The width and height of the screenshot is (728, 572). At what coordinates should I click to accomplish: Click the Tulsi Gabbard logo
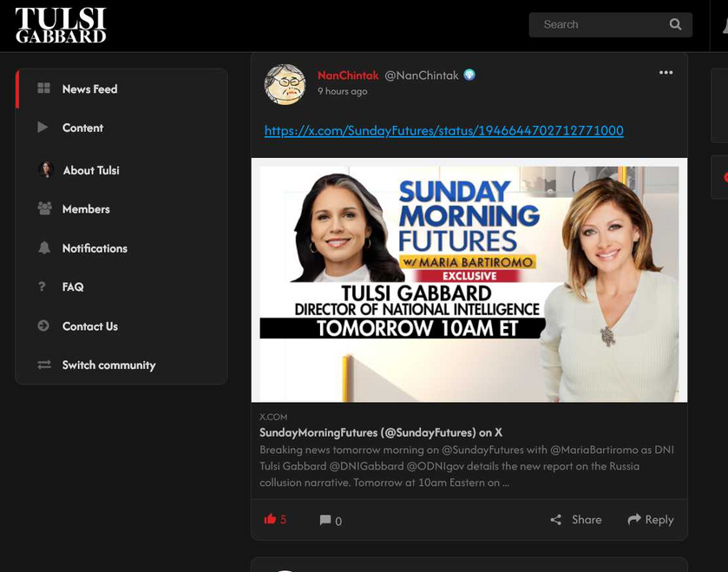pyautogui.click(x=61, y=25)
